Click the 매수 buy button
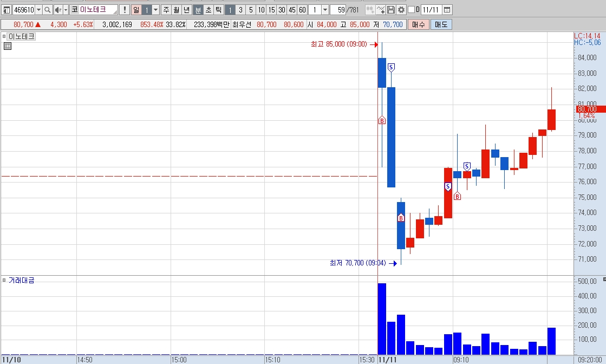This screenshot has height=364, width=606. tap(419, 25)
